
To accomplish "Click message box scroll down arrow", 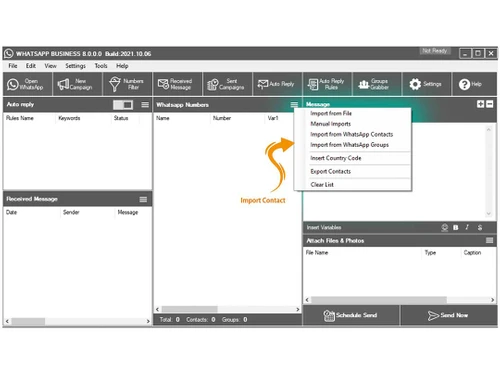I will coord(489,214).
